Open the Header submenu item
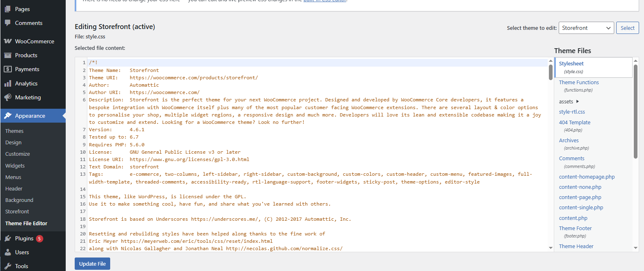The image size is (644, 271). pos(14,188)
